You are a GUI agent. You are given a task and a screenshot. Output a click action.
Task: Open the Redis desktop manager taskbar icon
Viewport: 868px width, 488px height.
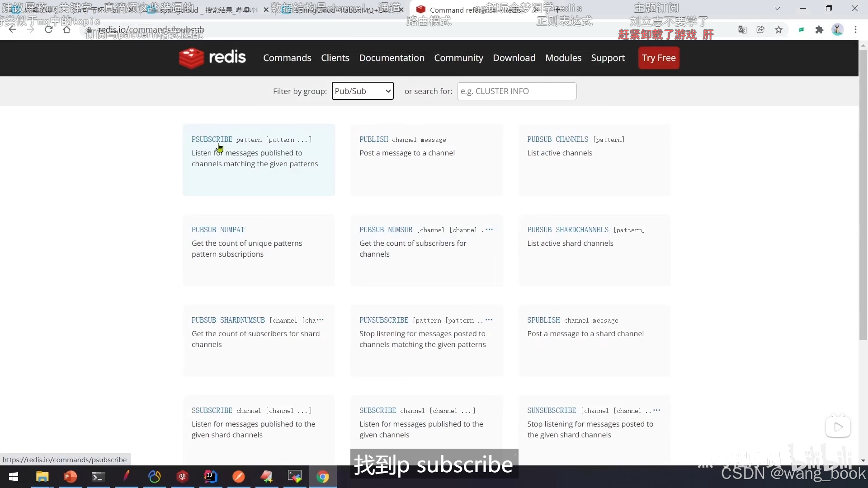183,477
